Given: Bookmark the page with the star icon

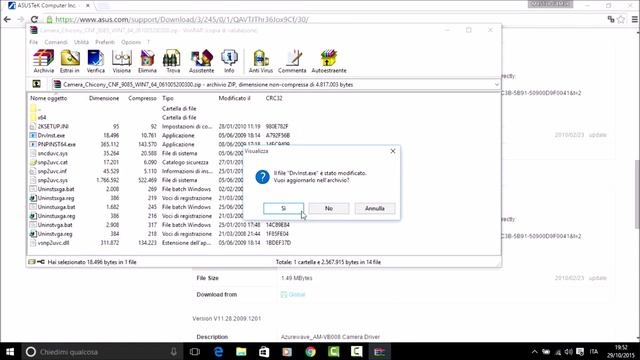Looking at the screenshot, I should coord(621,19).
